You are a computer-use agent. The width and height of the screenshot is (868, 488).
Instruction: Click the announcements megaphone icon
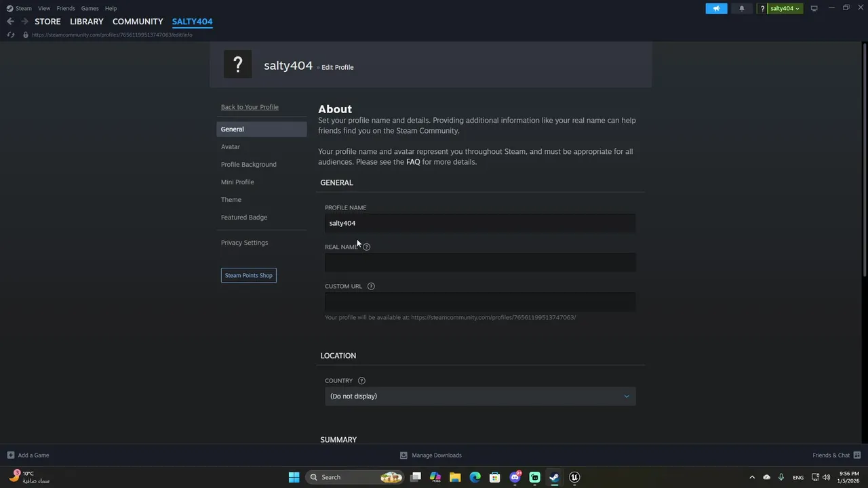[716, 8]
